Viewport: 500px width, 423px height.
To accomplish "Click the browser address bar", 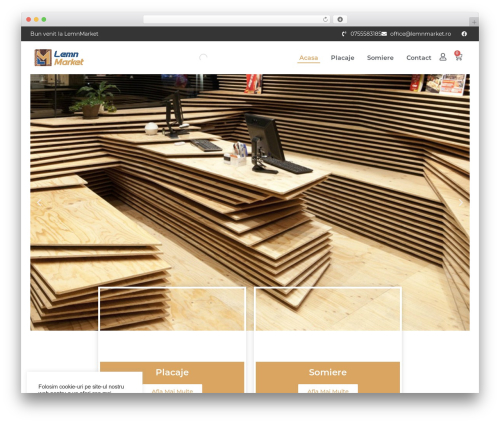I will pyautogui.click(x=237, y=19).
